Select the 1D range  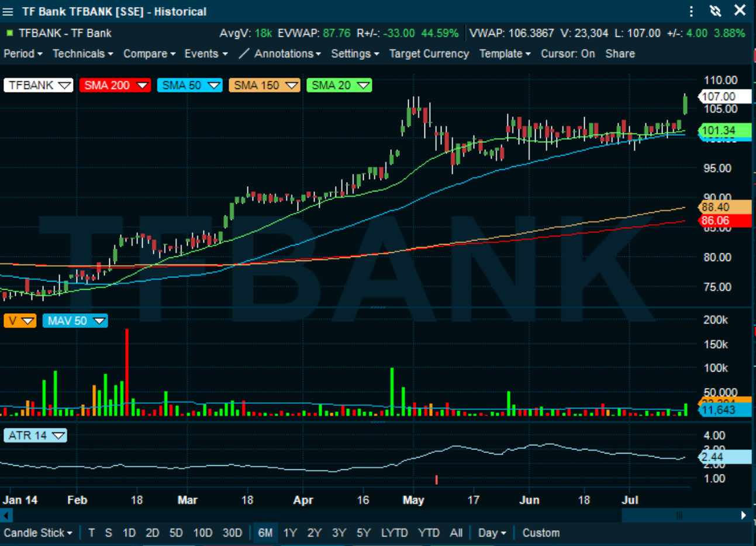(129, 533)
